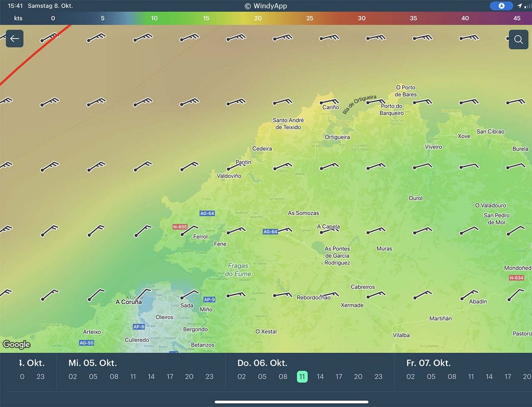Tap the kts unit label on wind scale
Screen dimensions: 532x407
pos(18,19)
